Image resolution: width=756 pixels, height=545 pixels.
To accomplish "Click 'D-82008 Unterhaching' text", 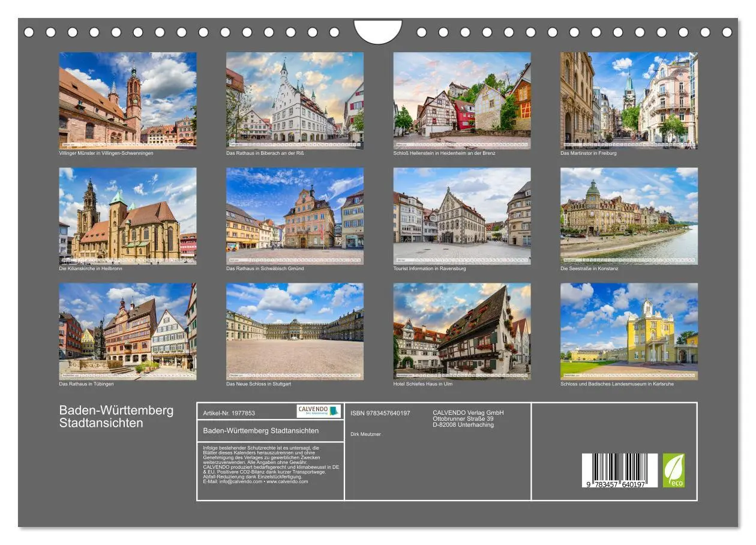I will click(x=463, y=424).
